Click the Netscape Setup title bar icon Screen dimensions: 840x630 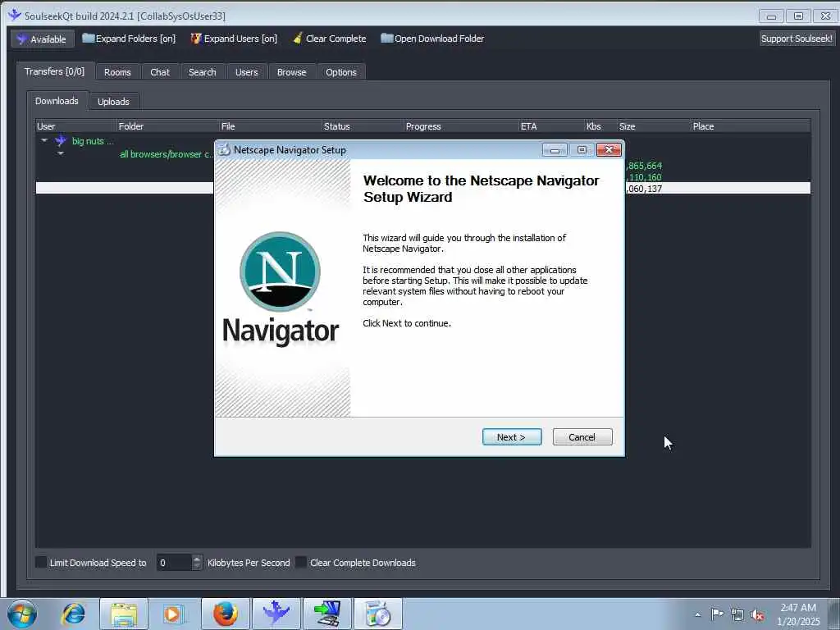click(x=224, y=150)
